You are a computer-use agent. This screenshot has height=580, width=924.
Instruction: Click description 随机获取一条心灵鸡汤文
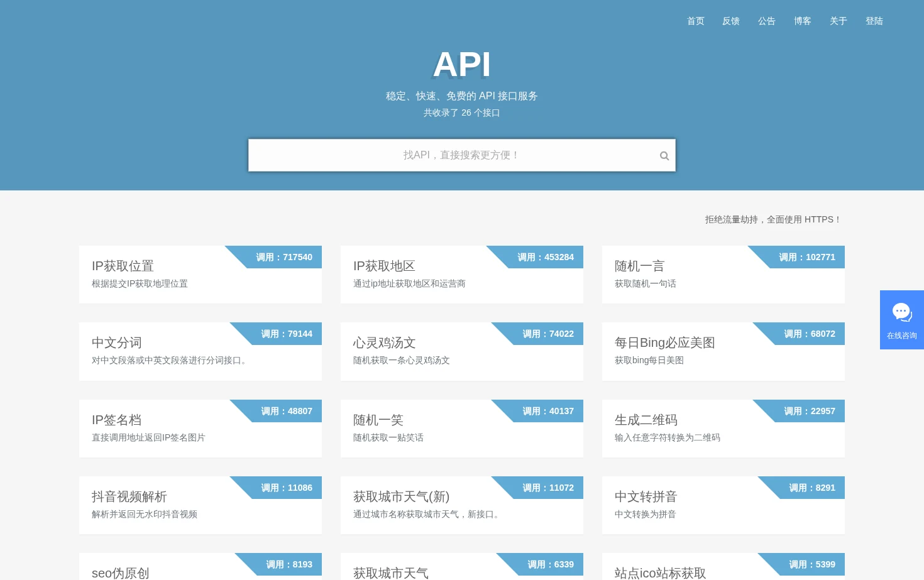tap(402, 360)
